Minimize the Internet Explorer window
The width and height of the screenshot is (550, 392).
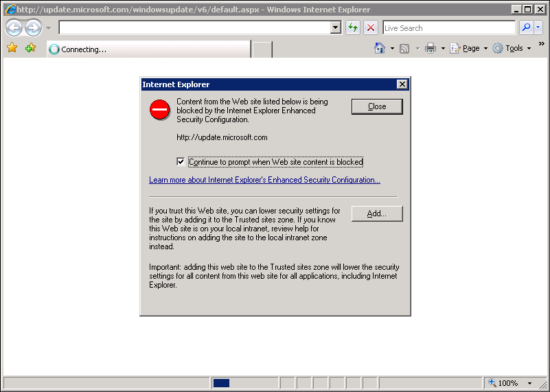[x=516, y=10]
